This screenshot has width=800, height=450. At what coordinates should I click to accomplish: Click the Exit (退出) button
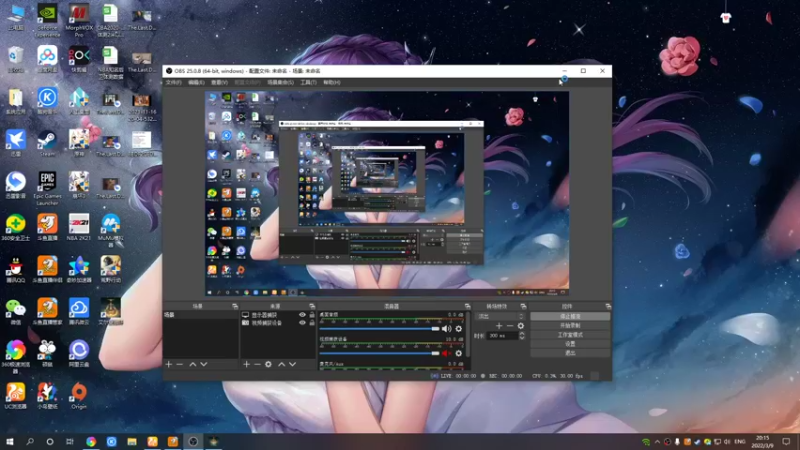[570, 353]
